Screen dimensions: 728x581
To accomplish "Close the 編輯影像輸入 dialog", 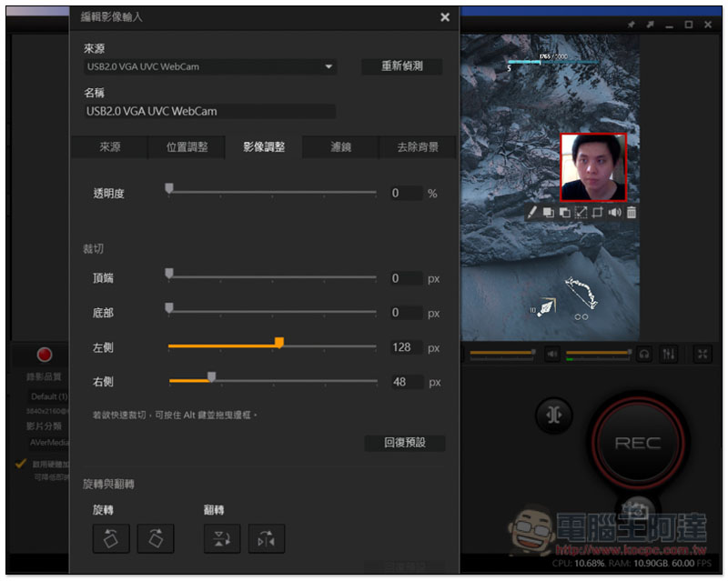I will tap(445, 17).
